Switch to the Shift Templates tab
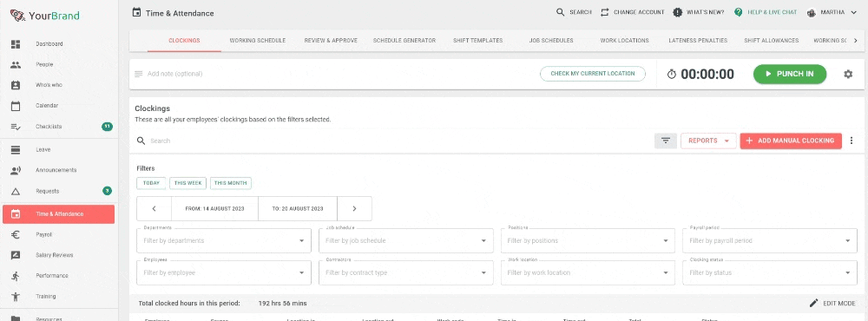Viewport: 868px width, 321px height. pos(477,41)
